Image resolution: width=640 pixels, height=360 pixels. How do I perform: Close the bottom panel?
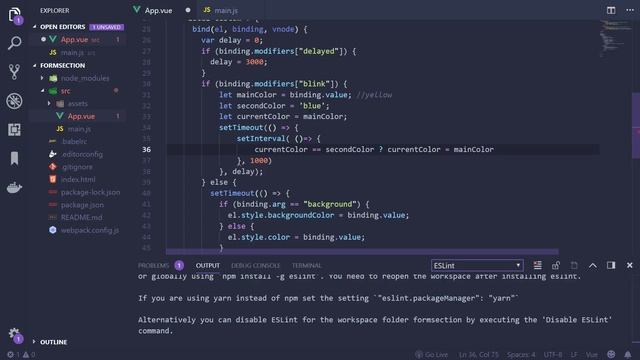click(x=629, y=265)
